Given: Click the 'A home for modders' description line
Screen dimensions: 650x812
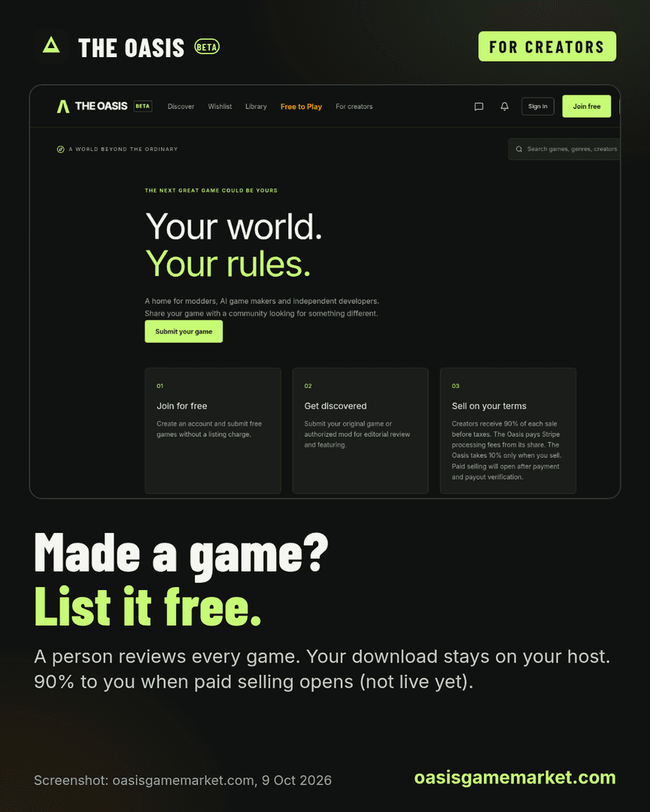Looking at the screenshot, I should [262, 301].
